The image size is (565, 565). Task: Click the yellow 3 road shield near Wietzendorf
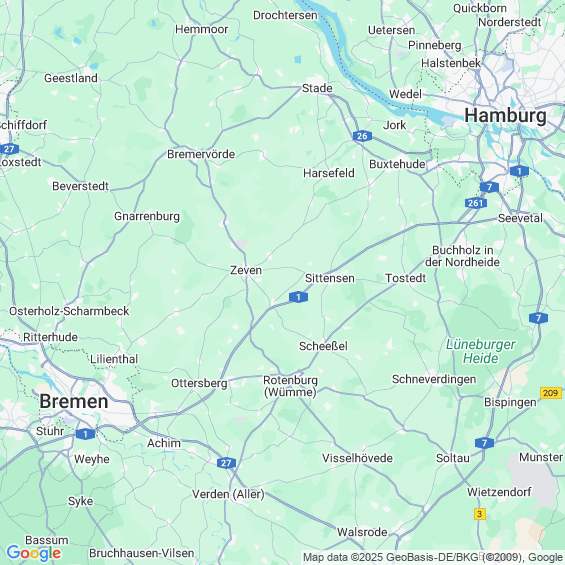[479, 514]
